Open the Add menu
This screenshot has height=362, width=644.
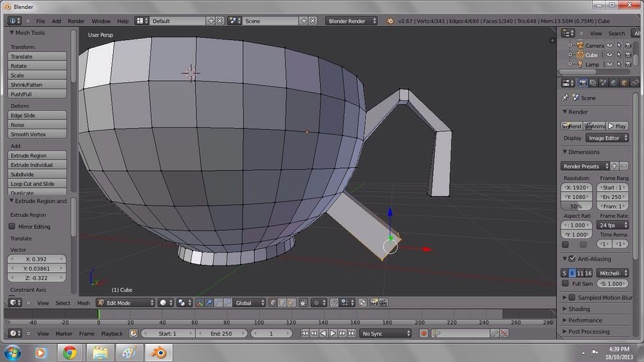coord(57,21)
